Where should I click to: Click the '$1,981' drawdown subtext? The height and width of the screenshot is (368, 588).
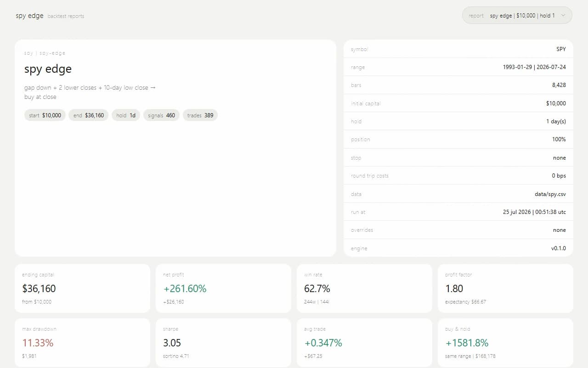[29, 356]
